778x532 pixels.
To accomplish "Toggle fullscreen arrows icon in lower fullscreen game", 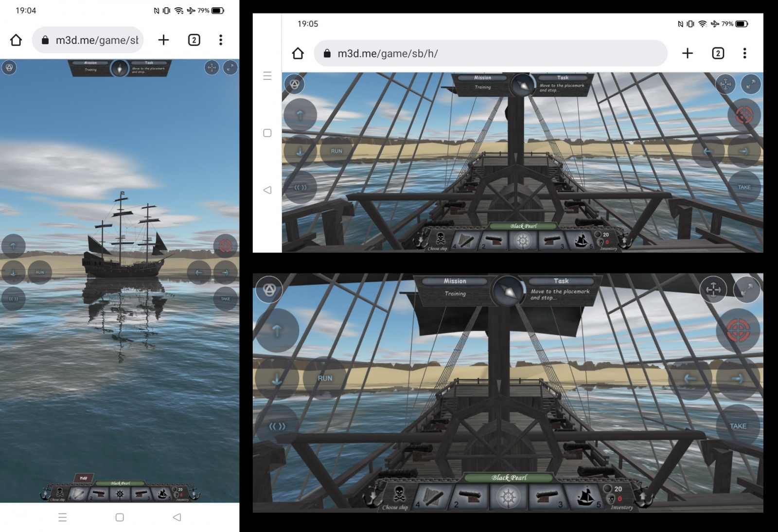I will coord(746,290).
